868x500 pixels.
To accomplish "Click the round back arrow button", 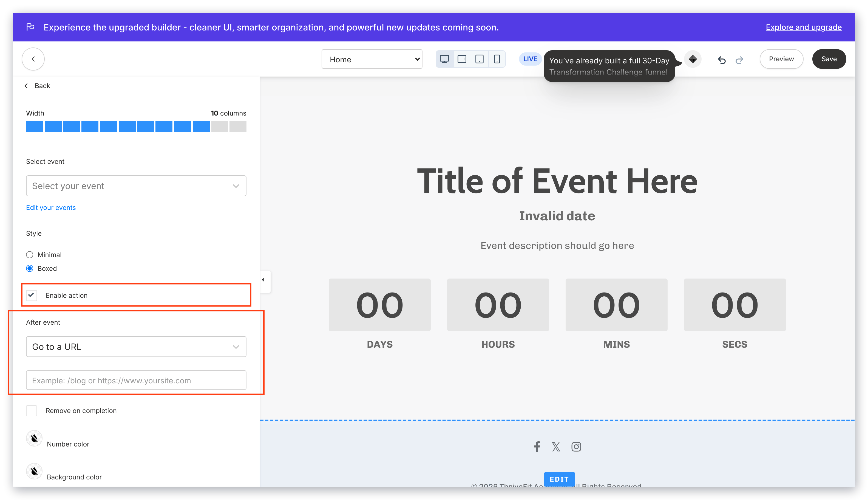I will [33, 59].
